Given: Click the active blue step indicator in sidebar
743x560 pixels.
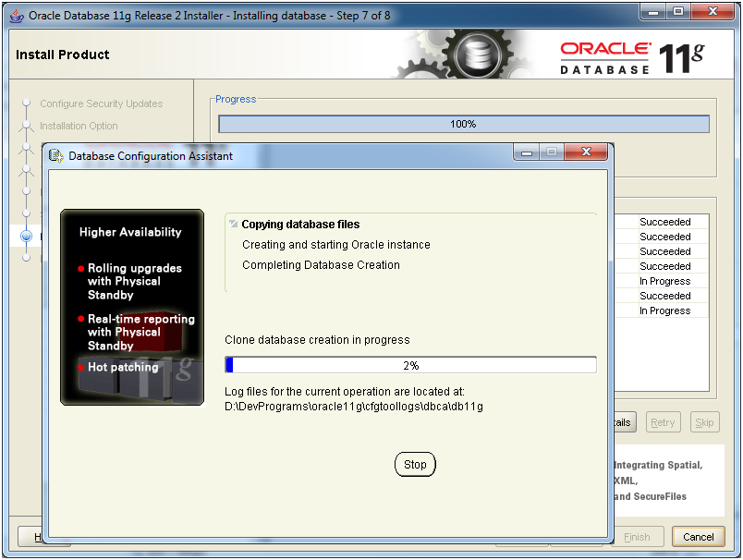Looking at the screenshot, I should coord(27,236).
